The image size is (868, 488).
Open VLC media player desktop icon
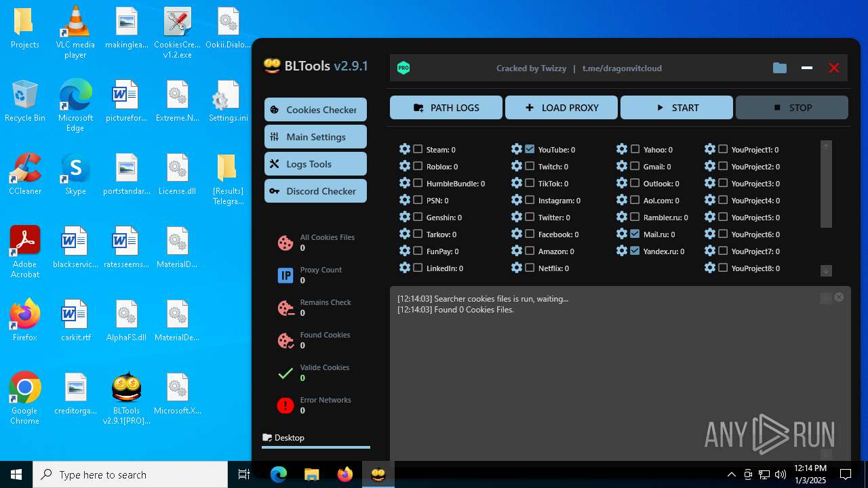(75, 33)
